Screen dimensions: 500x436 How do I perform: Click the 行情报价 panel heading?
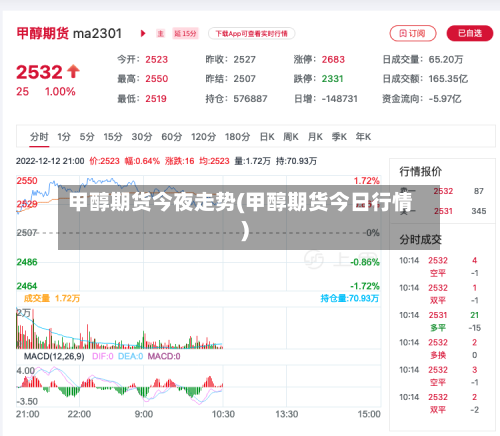[421, 171]
